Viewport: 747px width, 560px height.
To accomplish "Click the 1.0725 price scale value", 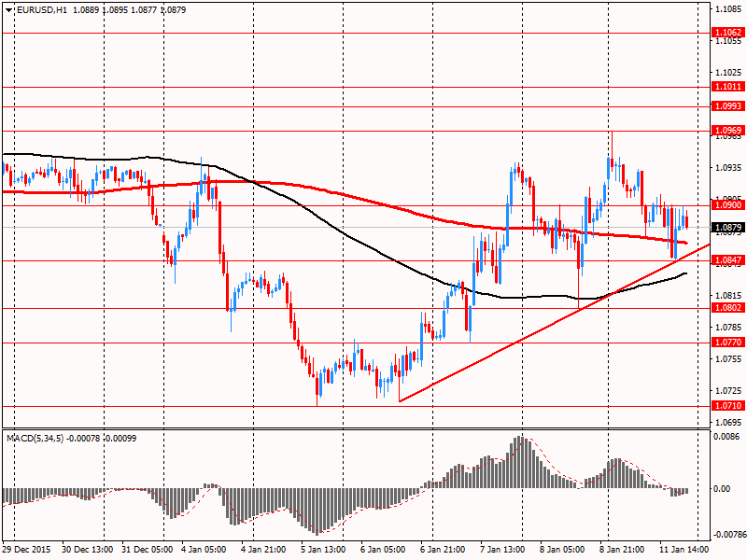I will [x=729, y=390].
